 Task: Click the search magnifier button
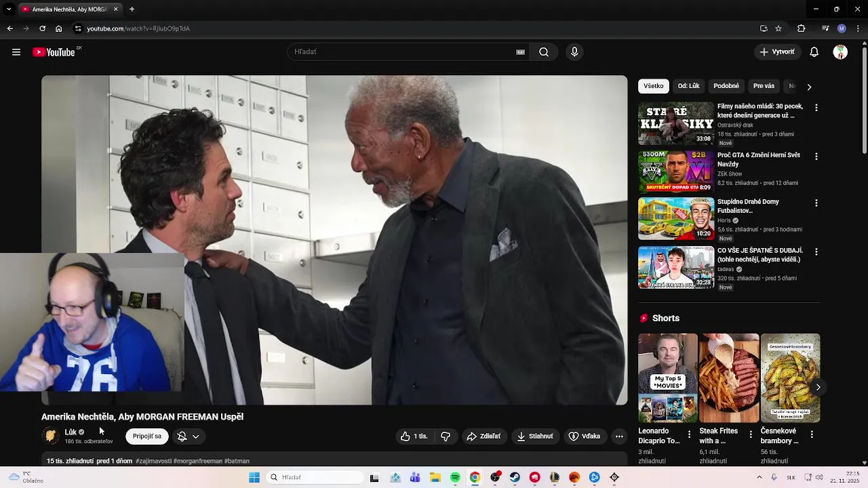[544, 52]
